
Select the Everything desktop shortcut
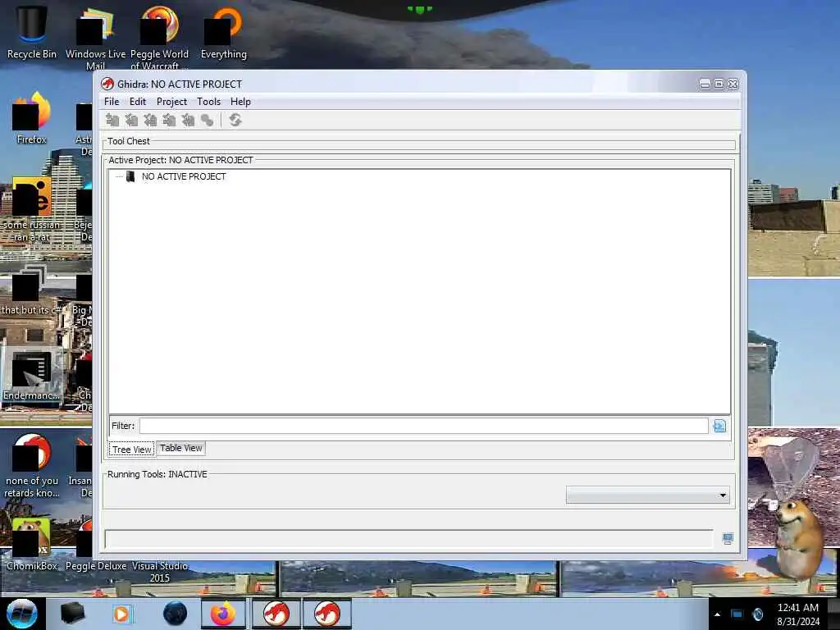[224, 32]
